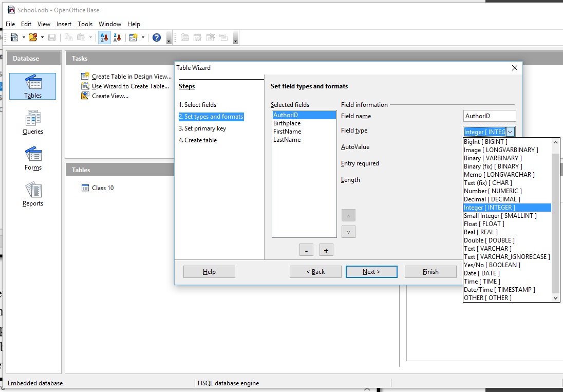Click Next to proceed in the wizard
This screenshot has width=563, height=392.
[x=371, y=272]
